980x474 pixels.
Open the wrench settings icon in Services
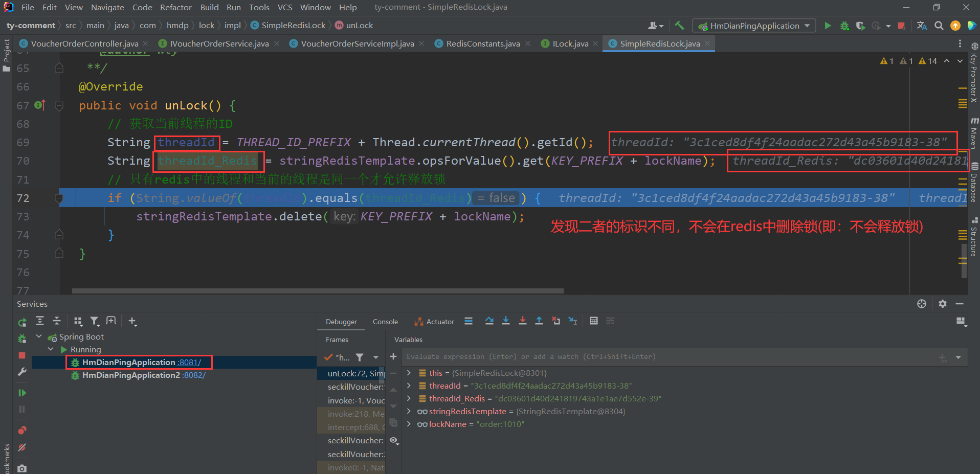[22, 372]
